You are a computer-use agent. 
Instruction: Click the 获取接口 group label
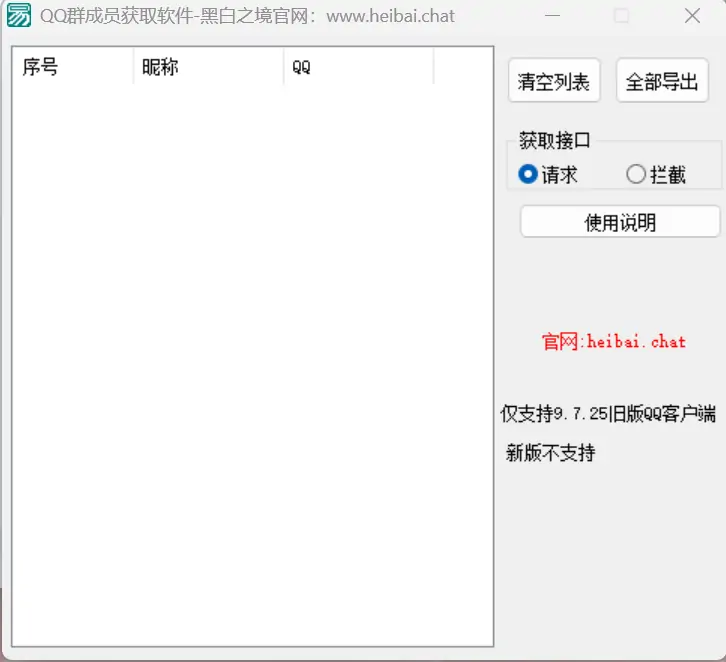pos(555,141)
